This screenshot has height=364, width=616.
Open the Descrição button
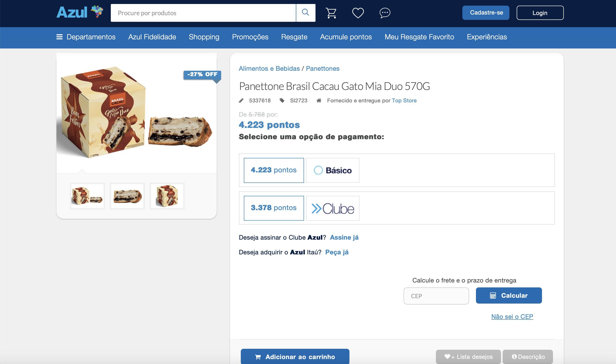tap(528, 357)
